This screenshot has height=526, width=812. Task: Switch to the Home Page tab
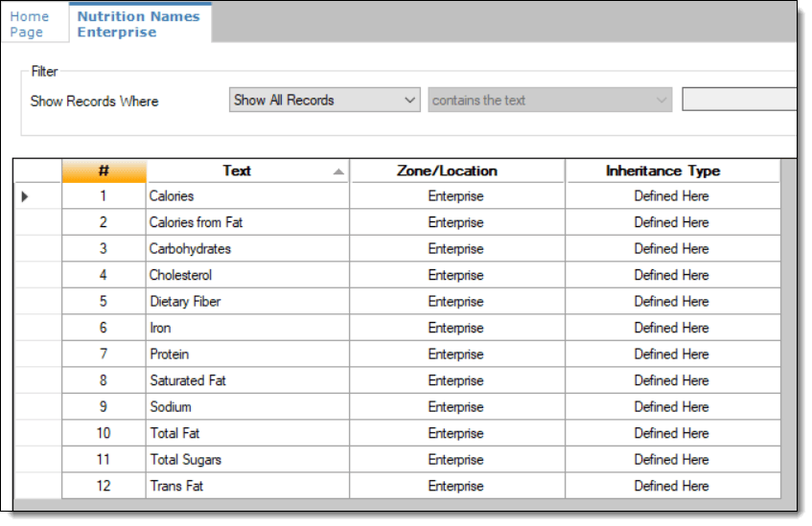[30, 24]
